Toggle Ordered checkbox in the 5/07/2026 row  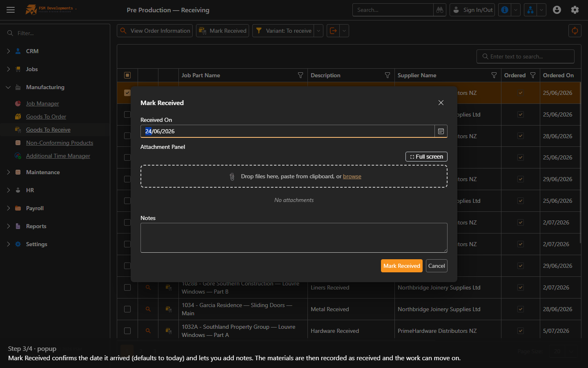(x=521, y=331)
